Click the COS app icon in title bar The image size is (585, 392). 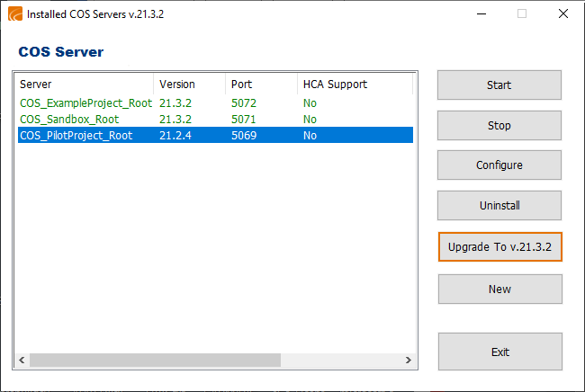(14, 14)
